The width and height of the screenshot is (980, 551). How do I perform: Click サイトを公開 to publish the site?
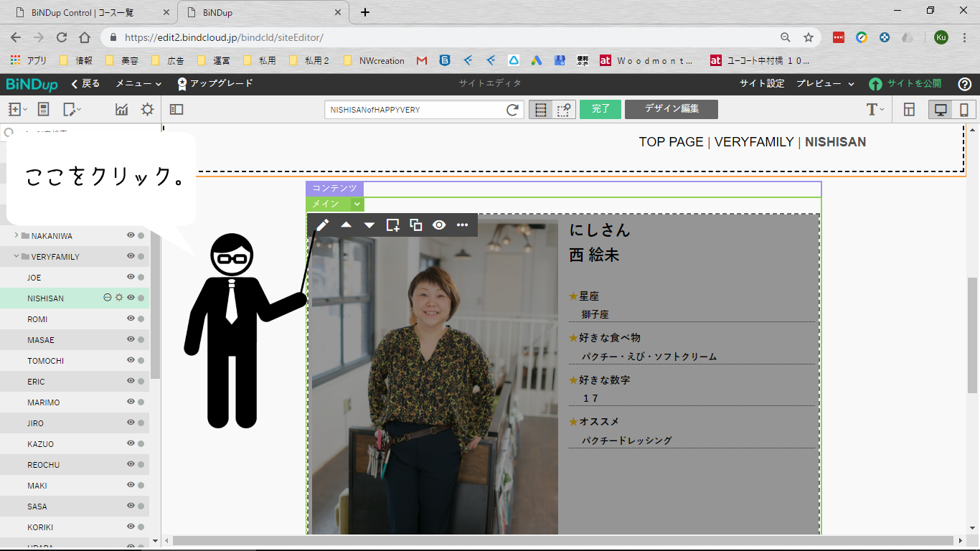click(x=905, y=84)
